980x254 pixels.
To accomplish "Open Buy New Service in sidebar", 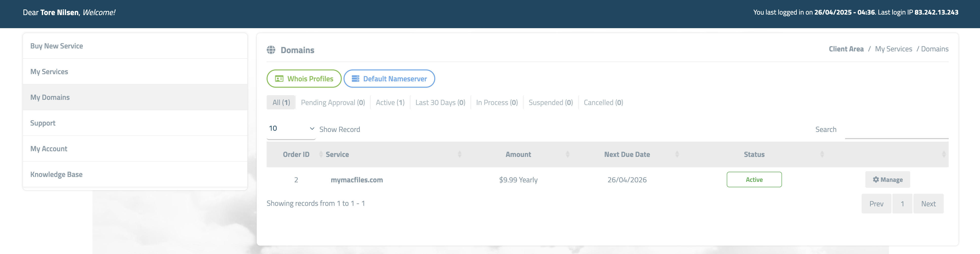I will 135,46.
